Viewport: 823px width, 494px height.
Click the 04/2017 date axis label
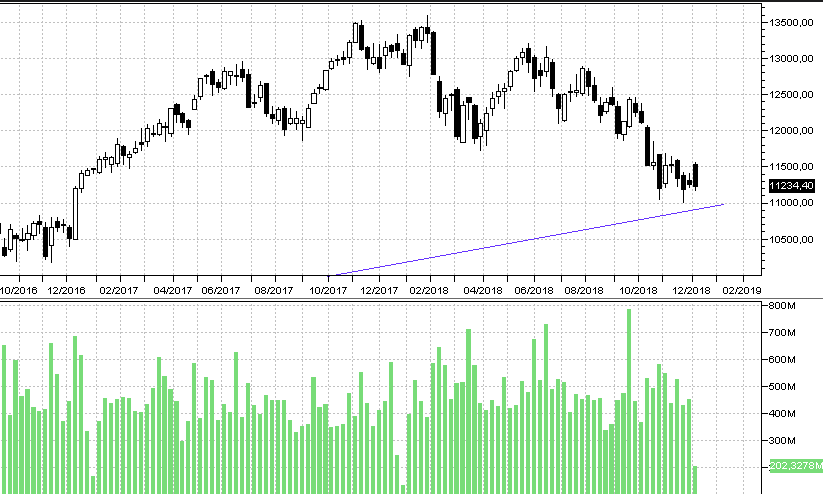click(x=173, y=290)
